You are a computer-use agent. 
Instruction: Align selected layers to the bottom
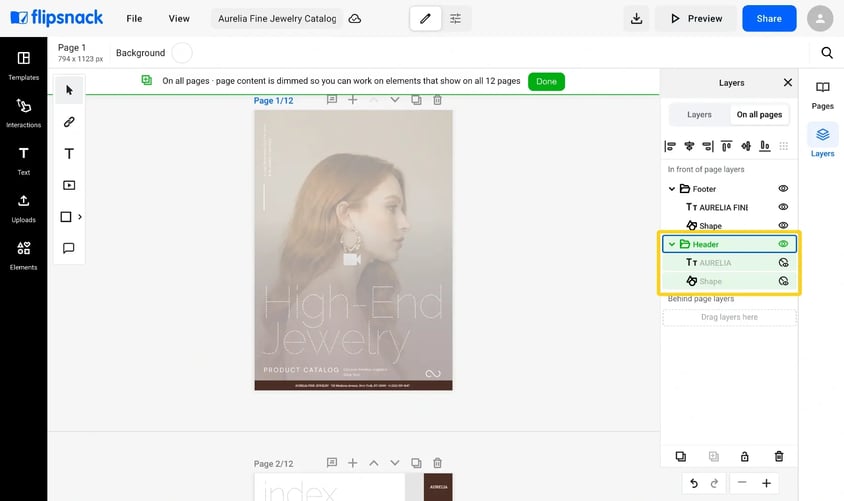click(764, 146)
